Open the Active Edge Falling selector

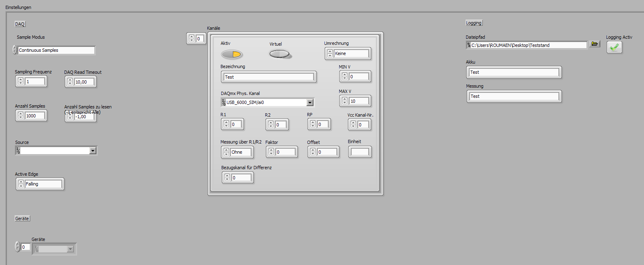[43, 184]
